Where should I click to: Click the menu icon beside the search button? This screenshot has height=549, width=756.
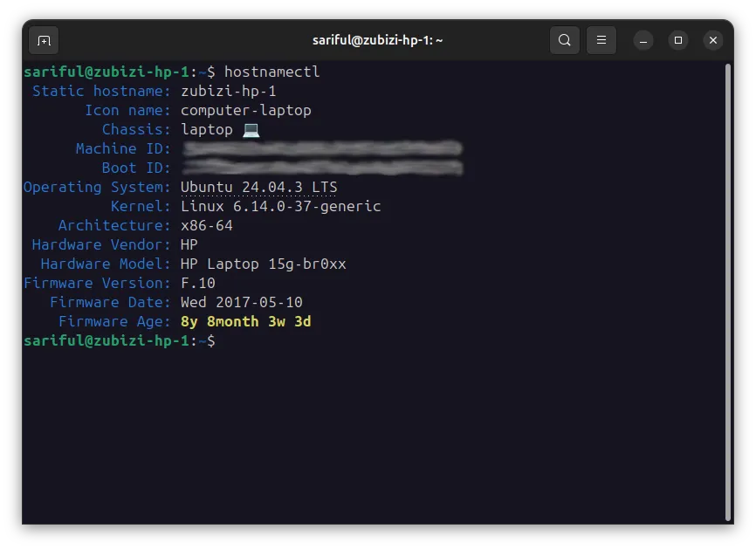pyautogui.click(x=601, y=40)
